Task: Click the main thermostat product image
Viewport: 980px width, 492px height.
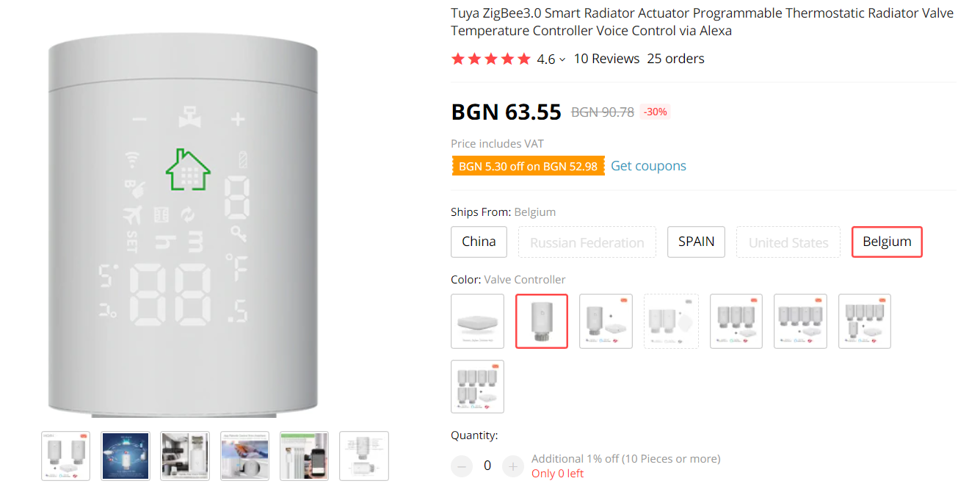Action: (x=183, y=228)
